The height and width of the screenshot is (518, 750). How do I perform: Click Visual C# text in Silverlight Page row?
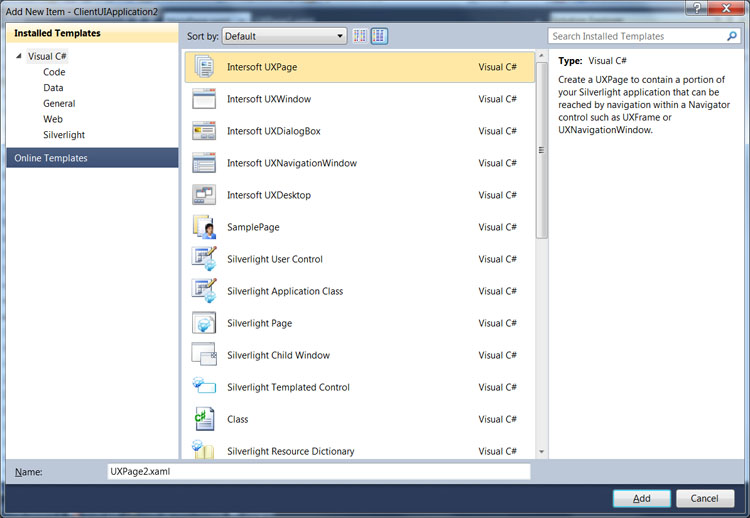click(497, 323)
